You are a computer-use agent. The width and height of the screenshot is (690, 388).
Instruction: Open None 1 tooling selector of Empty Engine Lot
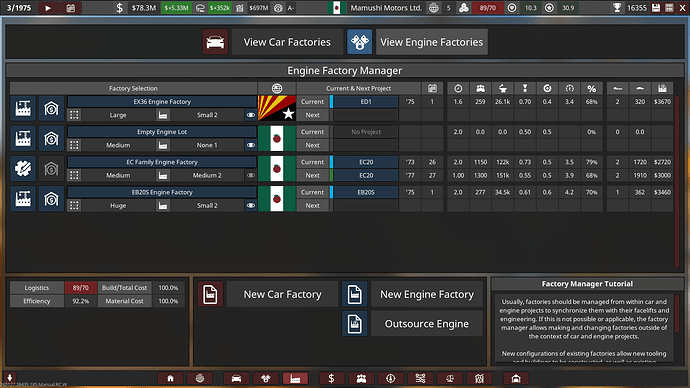click(207, 145)
